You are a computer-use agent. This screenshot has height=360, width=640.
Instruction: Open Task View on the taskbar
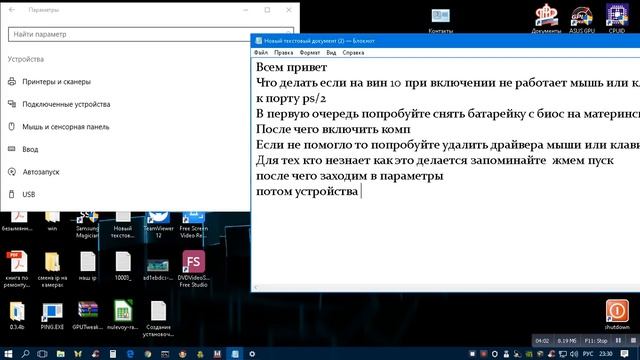pyautogui.click(x=42, y=353)
